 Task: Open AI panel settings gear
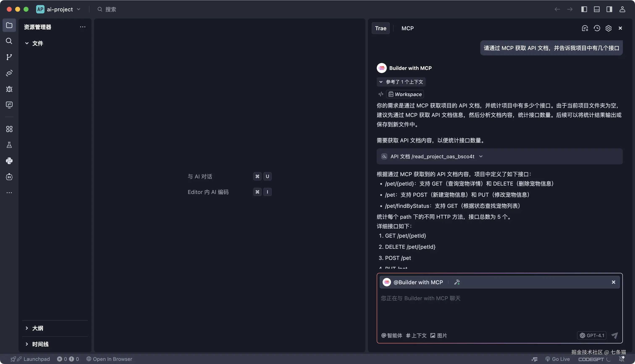[x=609, y=28]
